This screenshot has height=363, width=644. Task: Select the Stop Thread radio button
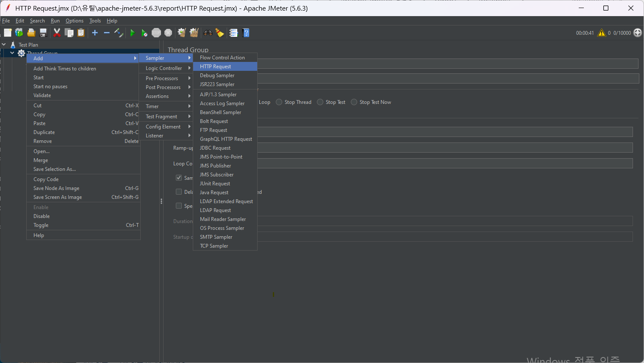pyautogui.click(x=279, y=102)
